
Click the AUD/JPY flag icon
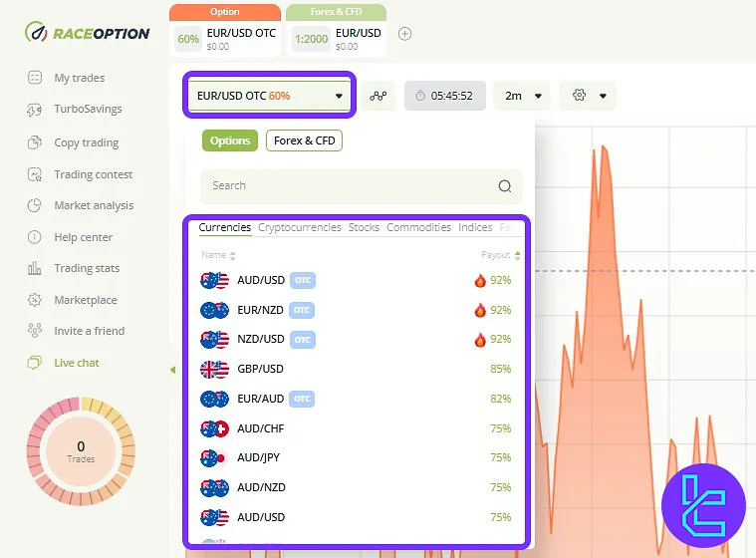[214, 458]
